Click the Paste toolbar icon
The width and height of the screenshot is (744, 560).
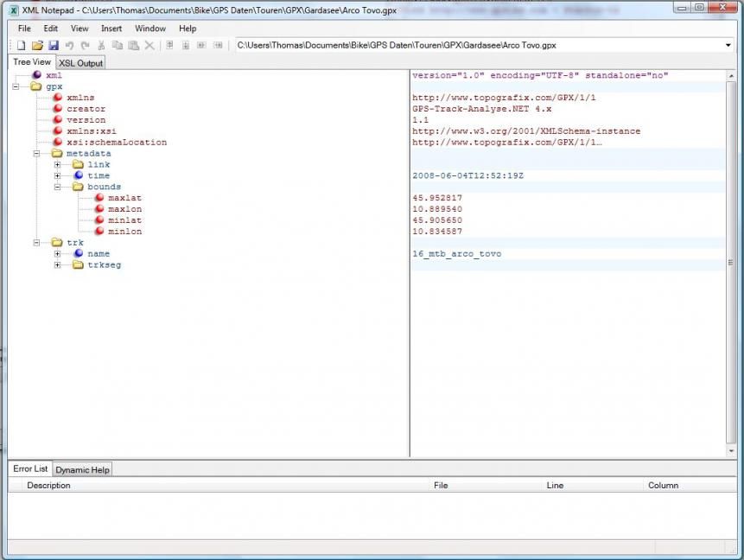point(133,45)
